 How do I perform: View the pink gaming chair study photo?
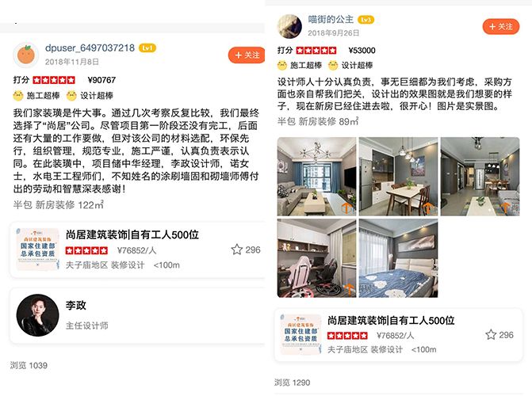point(316,258)
